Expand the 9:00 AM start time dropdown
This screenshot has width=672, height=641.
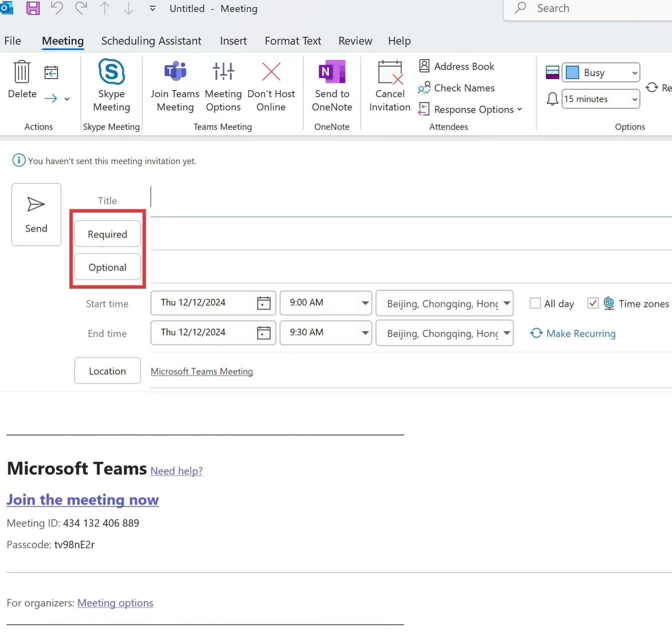pyautogui.click(x=365, y=303)
